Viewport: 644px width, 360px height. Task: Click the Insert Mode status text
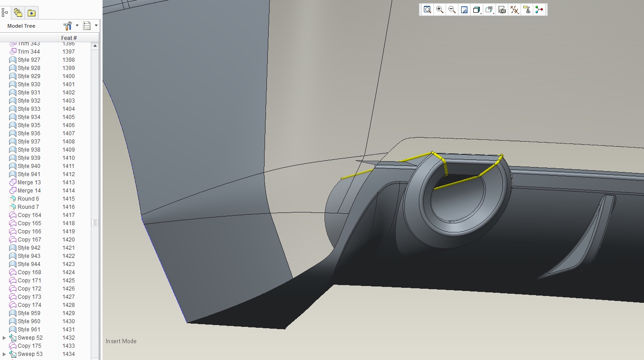click(121, 341)
